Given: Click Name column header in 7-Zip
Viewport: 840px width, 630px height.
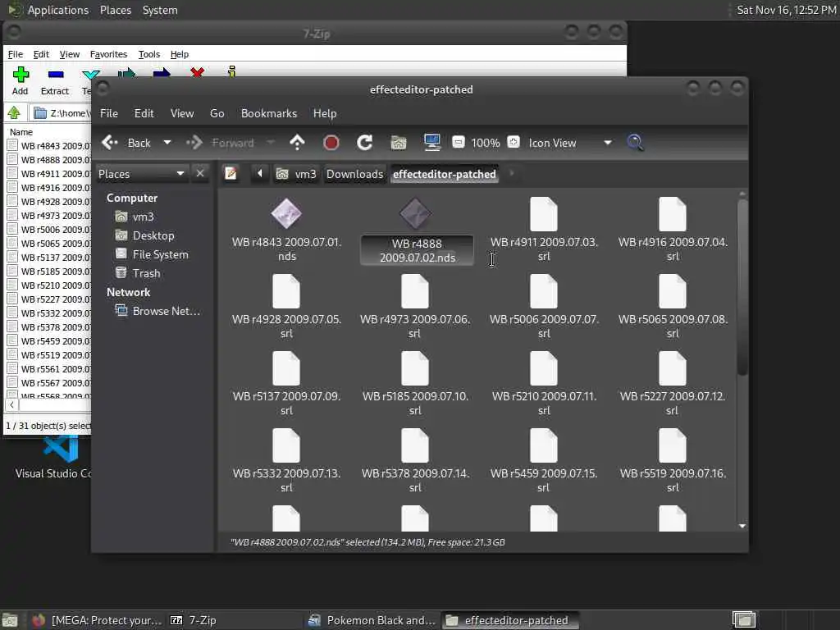Looking at the screenshot, I should click(21, 132).
